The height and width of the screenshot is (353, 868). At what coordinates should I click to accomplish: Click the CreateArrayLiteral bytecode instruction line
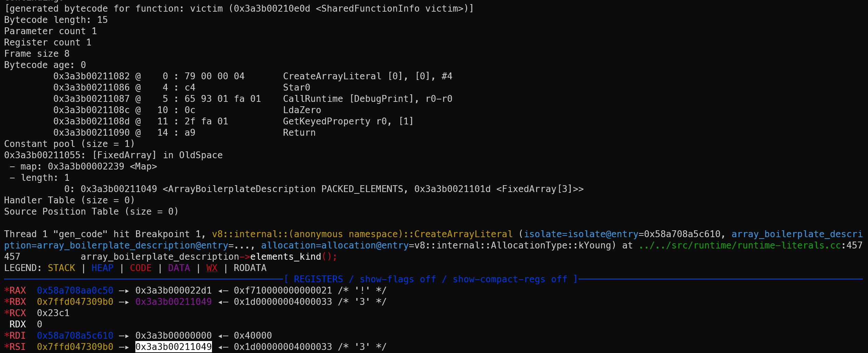pos(253,76)
